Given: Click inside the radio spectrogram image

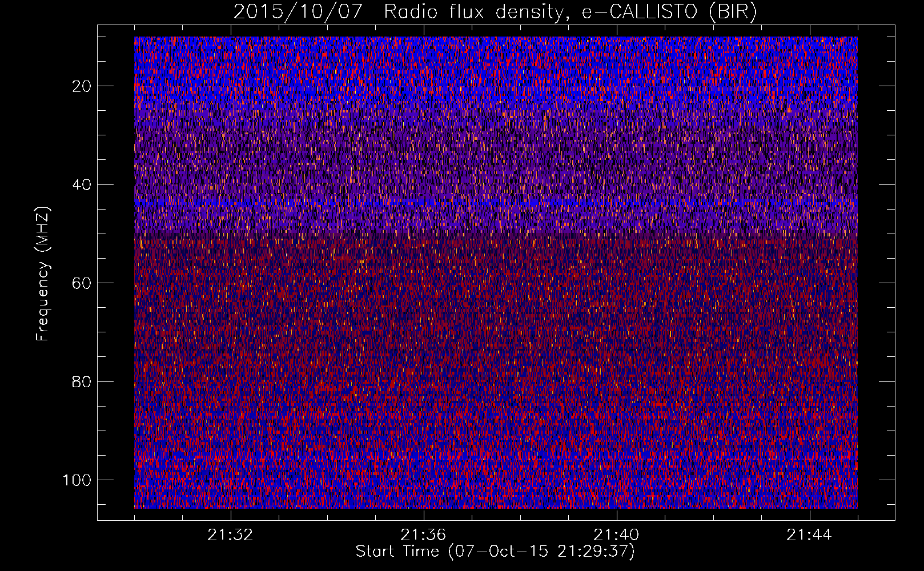Looking at the screenshot, I should coord(496,272).
